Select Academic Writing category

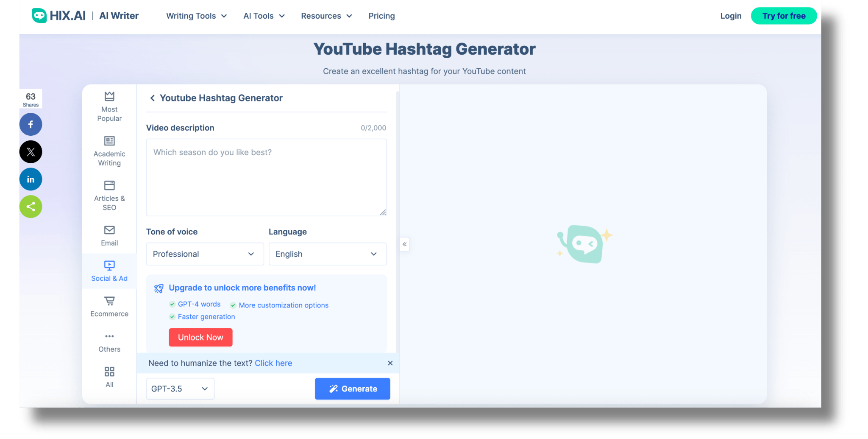pos(109,151)
